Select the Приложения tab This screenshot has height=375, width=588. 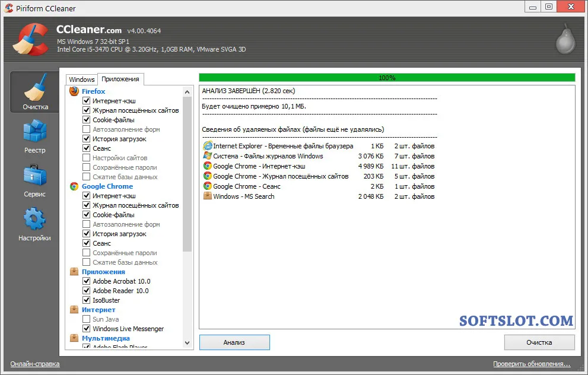point(120,79)
